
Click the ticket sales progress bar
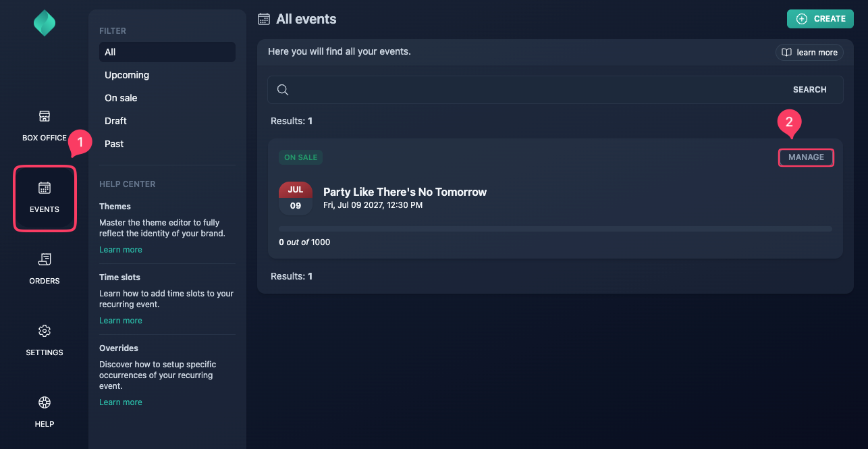(555, 230)
